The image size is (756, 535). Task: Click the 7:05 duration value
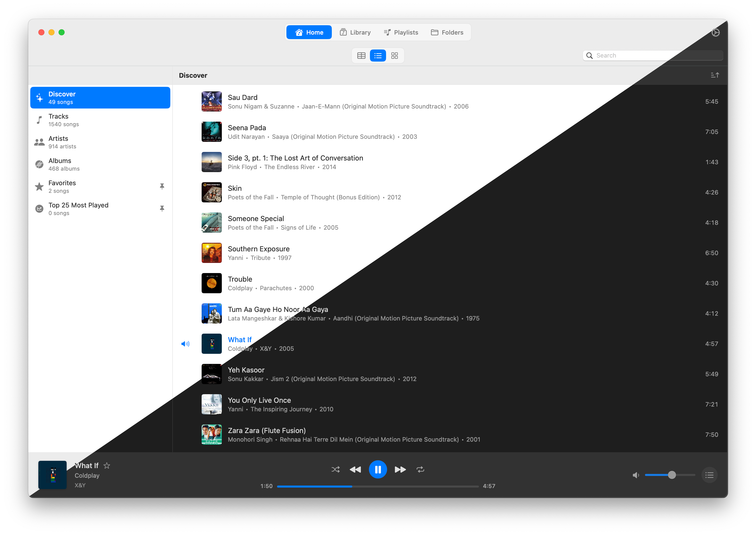pyautogui.click(x=711, y=132)
